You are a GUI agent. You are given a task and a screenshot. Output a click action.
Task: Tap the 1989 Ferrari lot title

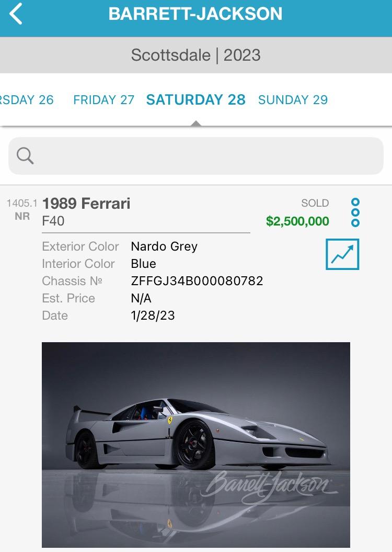(x=86, y=204)
